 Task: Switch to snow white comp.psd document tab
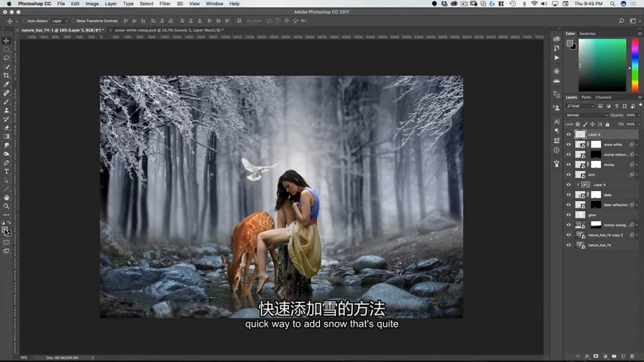[x=169, y=30]
